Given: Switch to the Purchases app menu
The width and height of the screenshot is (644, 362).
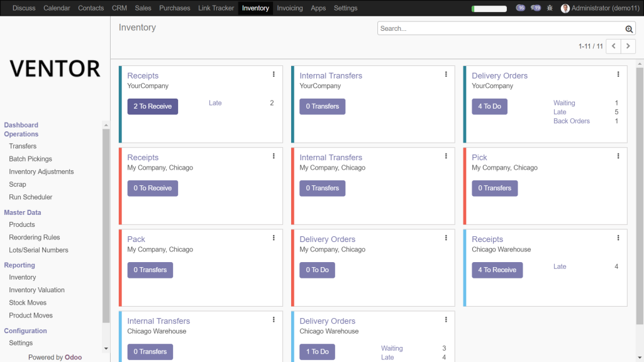Looking at the screenshot, I should click(x=175, y=8).
